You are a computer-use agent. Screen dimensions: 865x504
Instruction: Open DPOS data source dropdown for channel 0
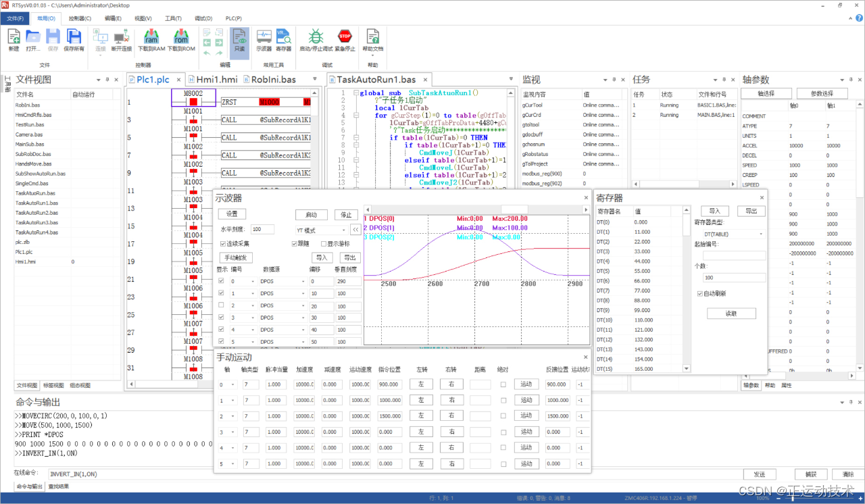(x=282, y=281)
